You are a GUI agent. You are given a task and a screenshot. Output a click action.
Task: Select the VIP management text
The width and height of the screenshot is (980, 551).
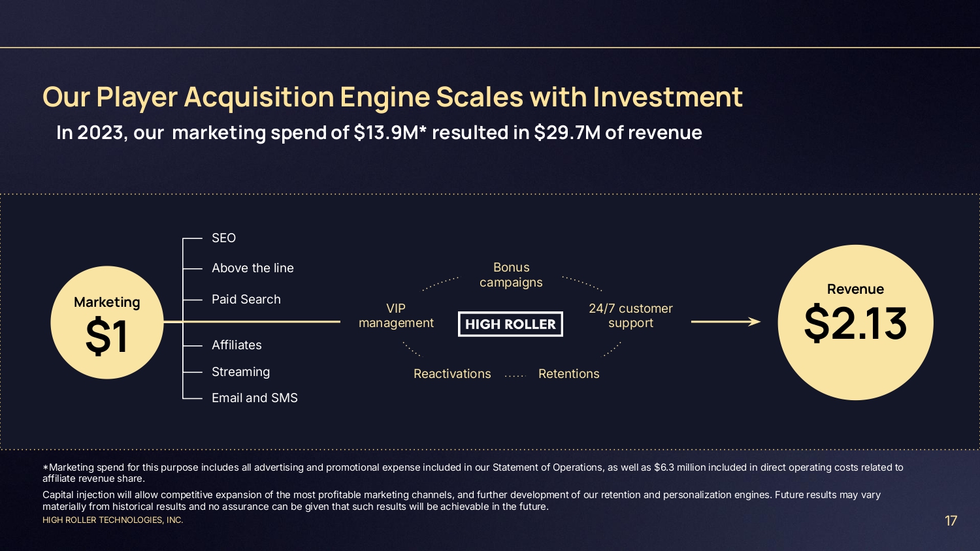[x=396, y=316]
